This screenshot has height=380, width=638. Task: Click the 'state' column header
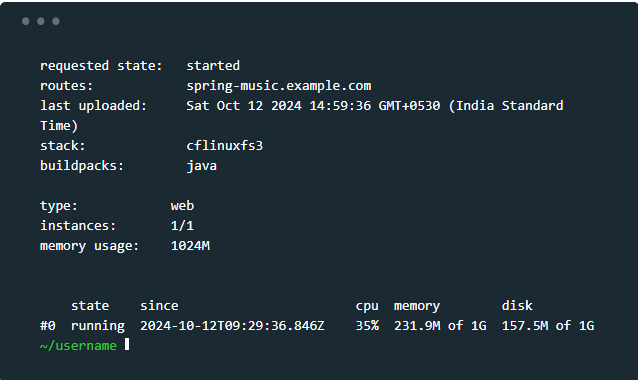coord(90,306)
